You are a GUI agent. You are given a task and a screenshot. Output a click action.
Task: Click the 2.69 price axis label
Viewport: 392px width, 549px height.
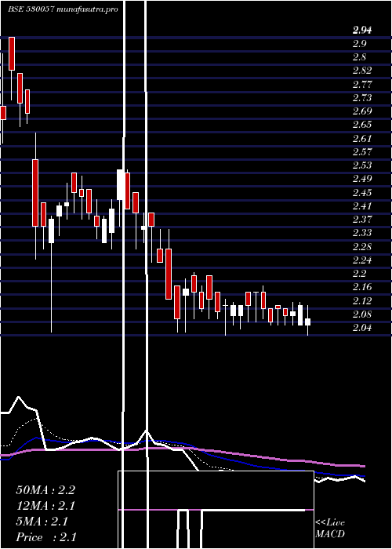[x=362, y=111]
